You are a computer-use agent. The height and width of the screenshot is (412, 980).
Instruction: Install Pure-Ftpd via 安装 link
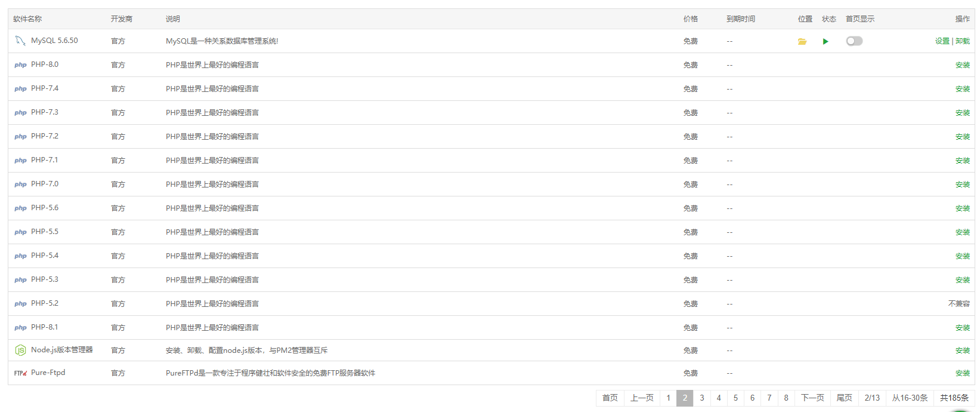[x=963, y=373]
